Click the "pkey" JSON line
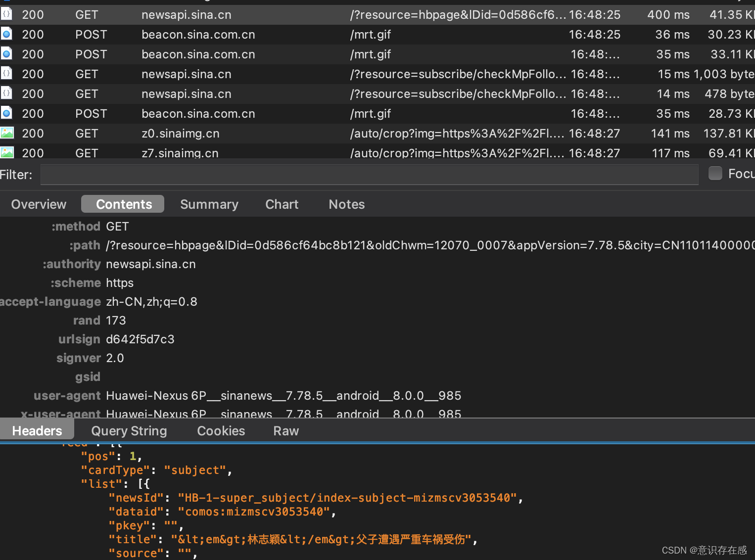Image resolution: width=755 pixels, height=560 pixels. point(146,525)
